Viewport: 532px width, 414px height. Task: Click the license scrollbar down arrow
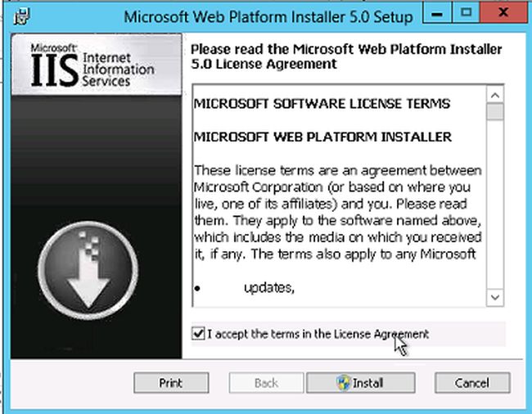495,297
